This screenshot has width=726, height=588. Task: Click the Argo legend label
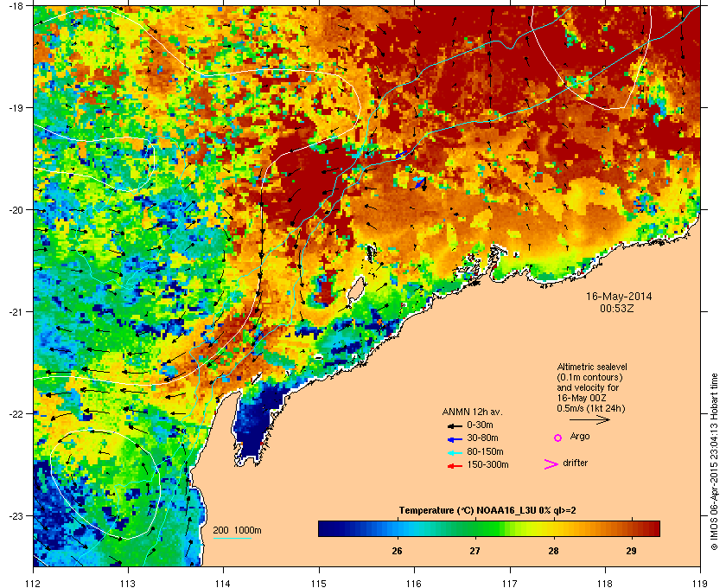coord(580,437)
